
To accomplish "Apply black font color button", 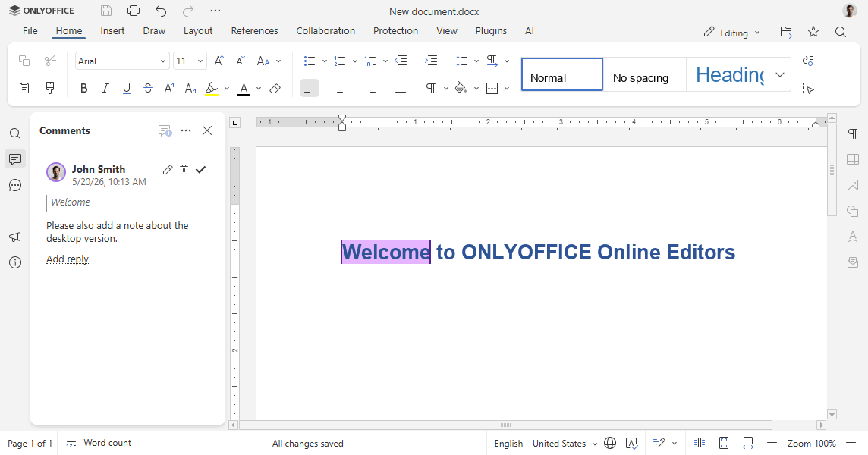I will click(244, 88).
